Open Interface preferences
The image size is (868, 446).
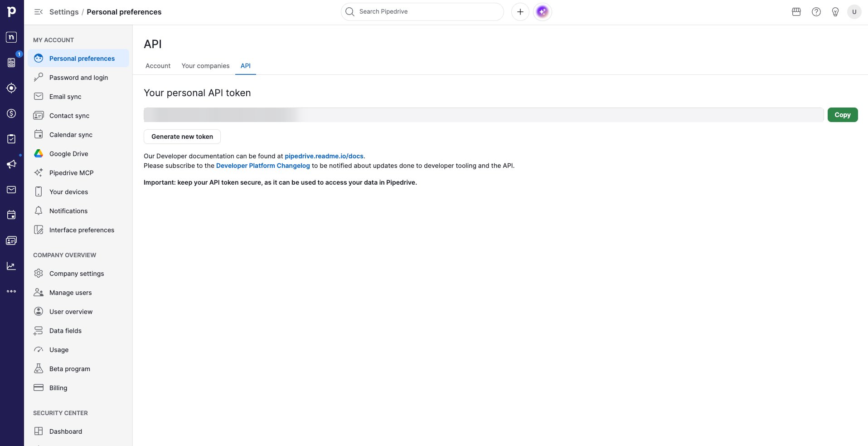pos(78,230)
